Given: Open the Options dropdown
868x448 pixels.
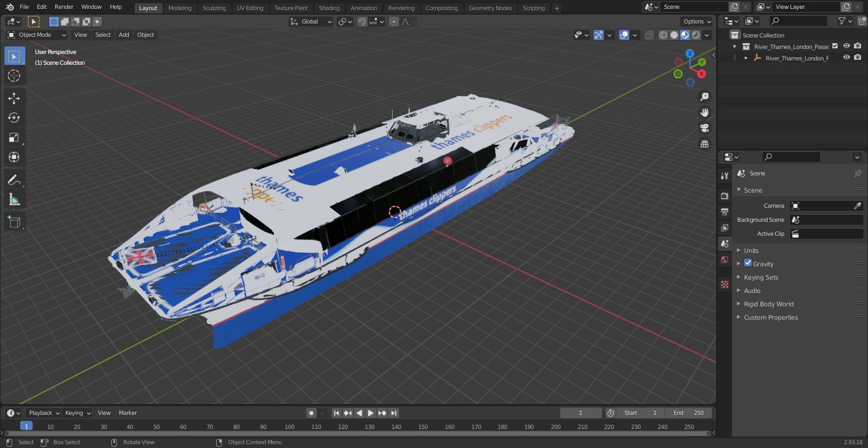Looking at the screenshot, I should 697,22.
